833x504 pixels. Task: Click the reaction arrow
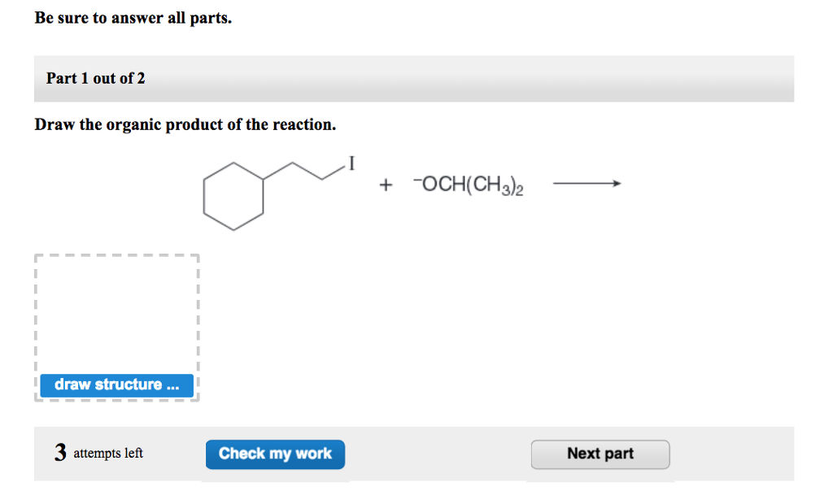click(587, 183)
